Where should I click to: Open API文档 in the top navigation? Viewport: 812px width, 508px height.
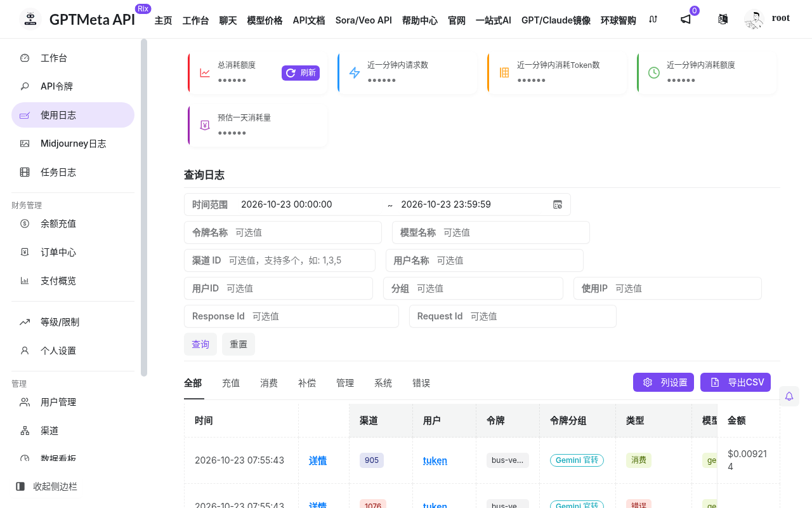click(x=309, y=20)
